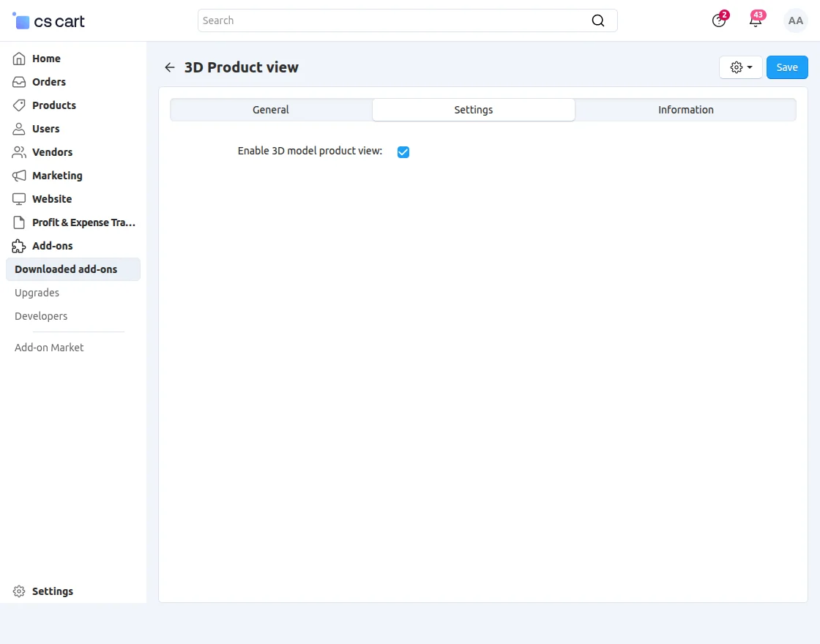Click the search magnifier icon

[598, 20]
